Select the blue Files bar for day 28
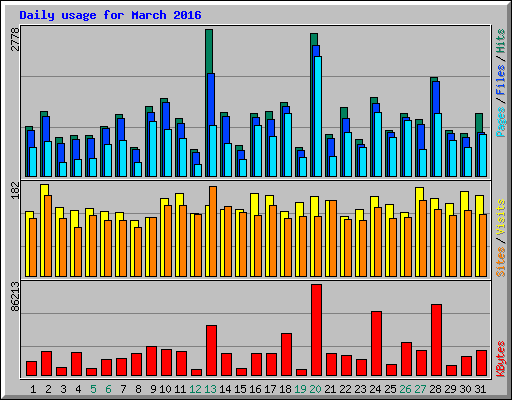 pyautogui.click(x=436, y=97)
